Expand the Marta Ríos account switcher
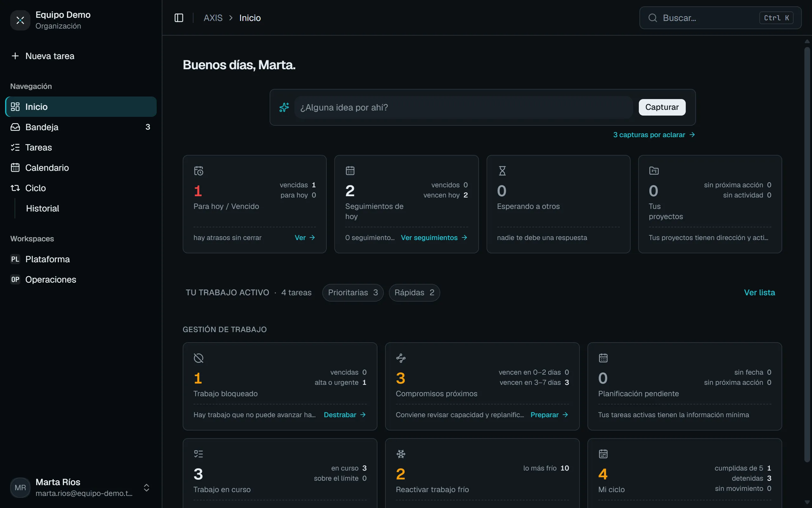 146,487
